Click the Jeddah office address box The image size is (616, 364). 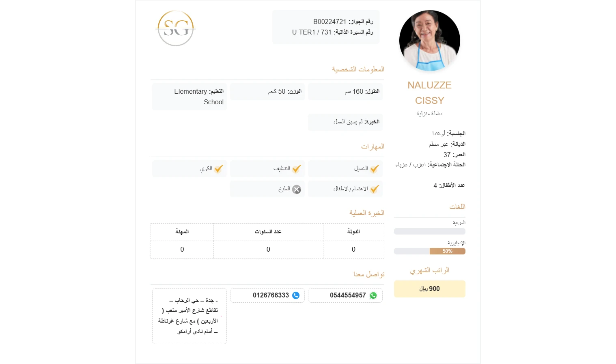[190, 316]
